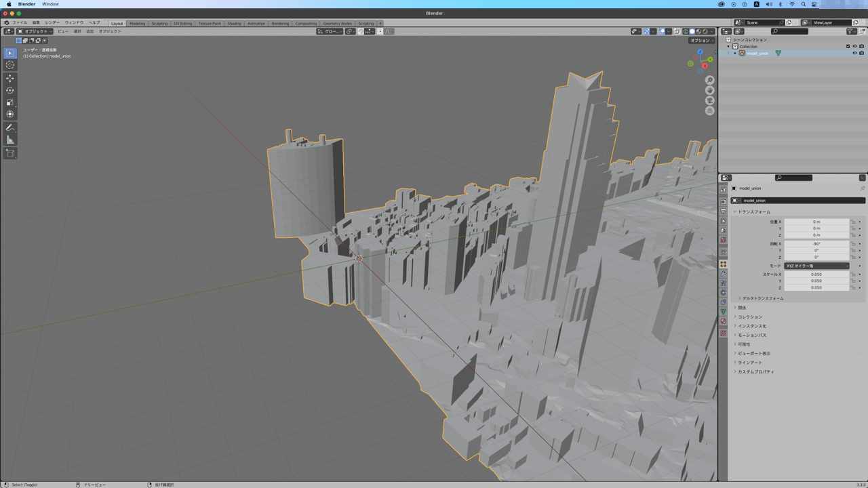Toggle viewport overlays display

coord(662,31)
